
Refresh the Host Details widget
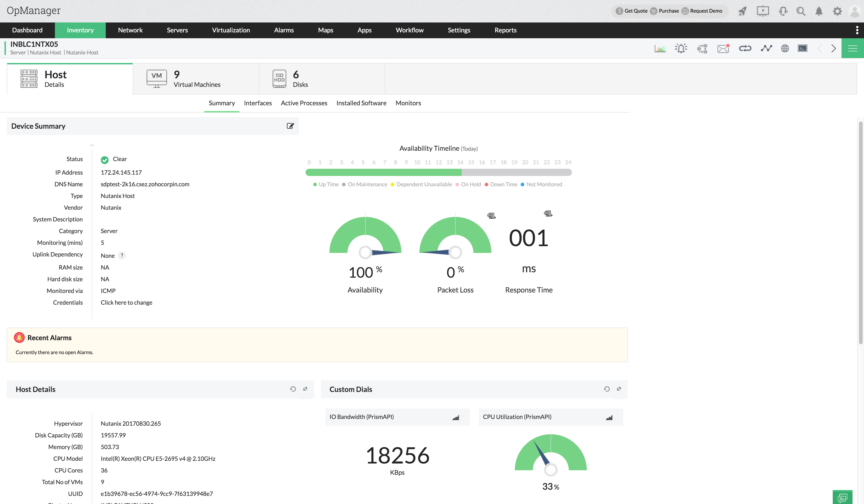tap(293, 389)
